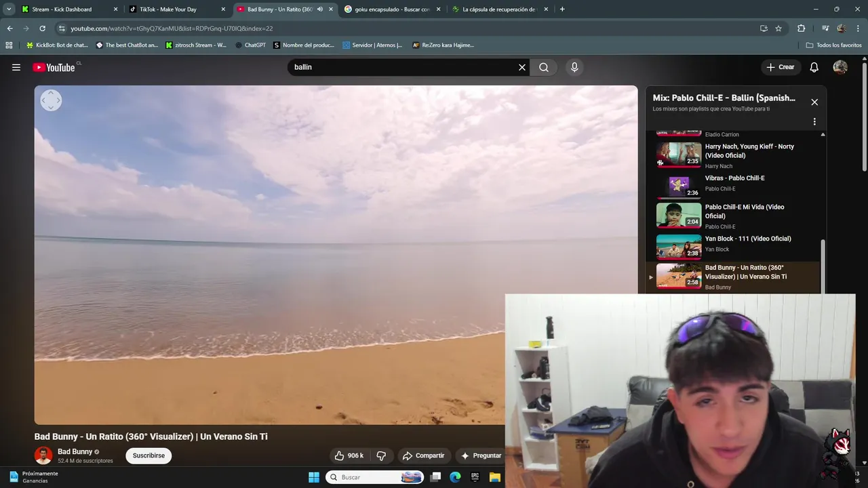Screen dimensions: 868x488
Task: Open the YouTube account avatar menu
Action: (x=840, y=67)
